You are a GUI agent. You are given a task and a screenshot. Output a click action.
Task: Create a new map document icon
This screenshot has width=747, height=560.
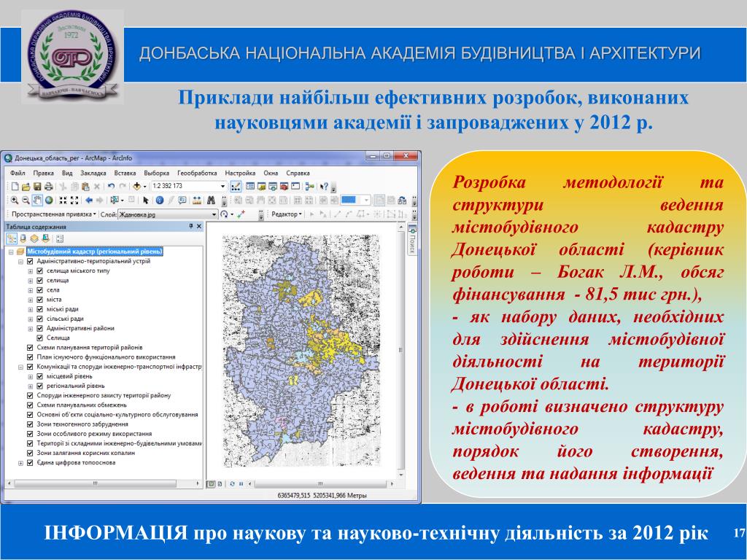pos(15,187)
